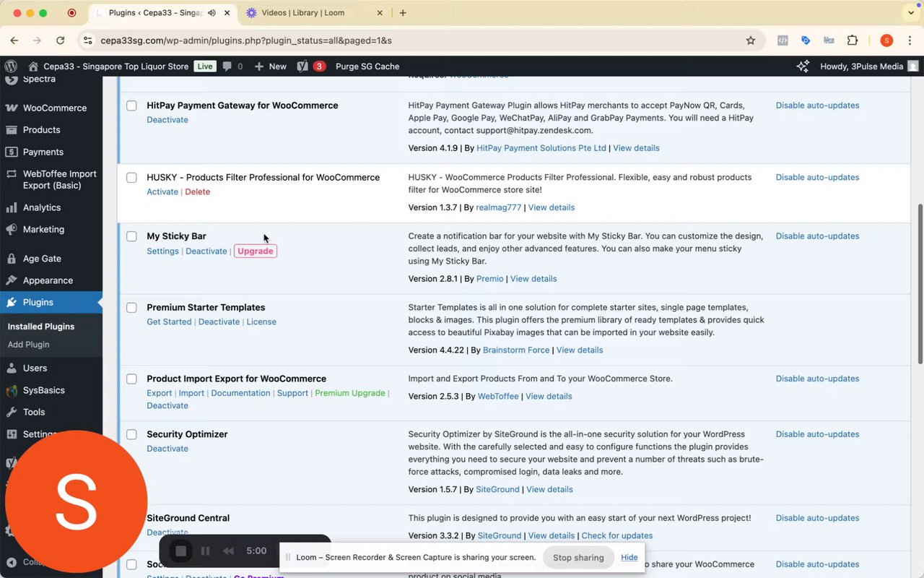View site information icon in address bar

(87, 40)
